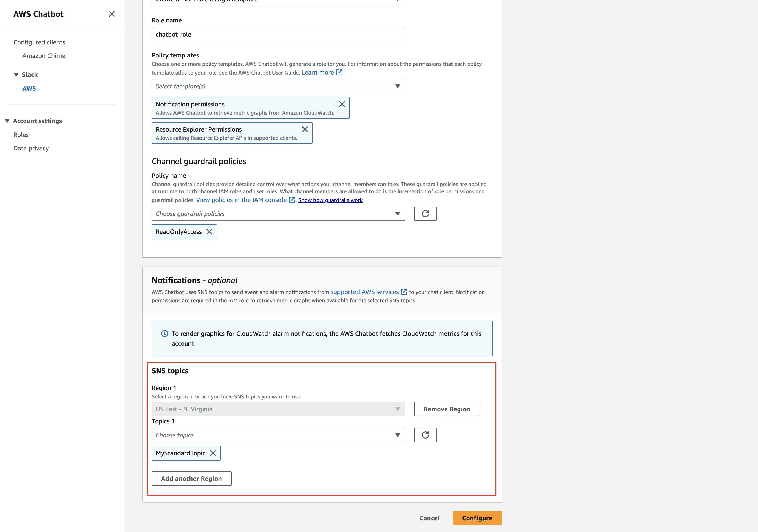Collapse the Slack section in sidebar

tap(16, 75)
